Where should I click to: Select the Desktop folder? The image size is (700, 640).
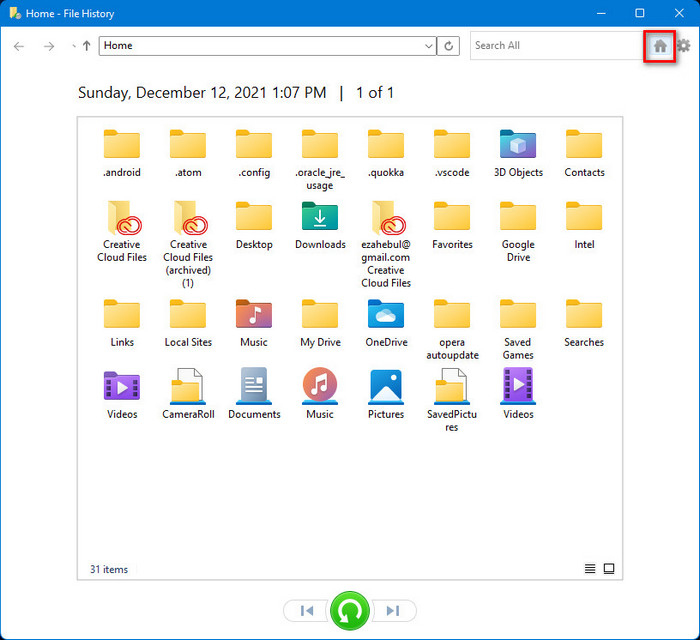point(254,226)
